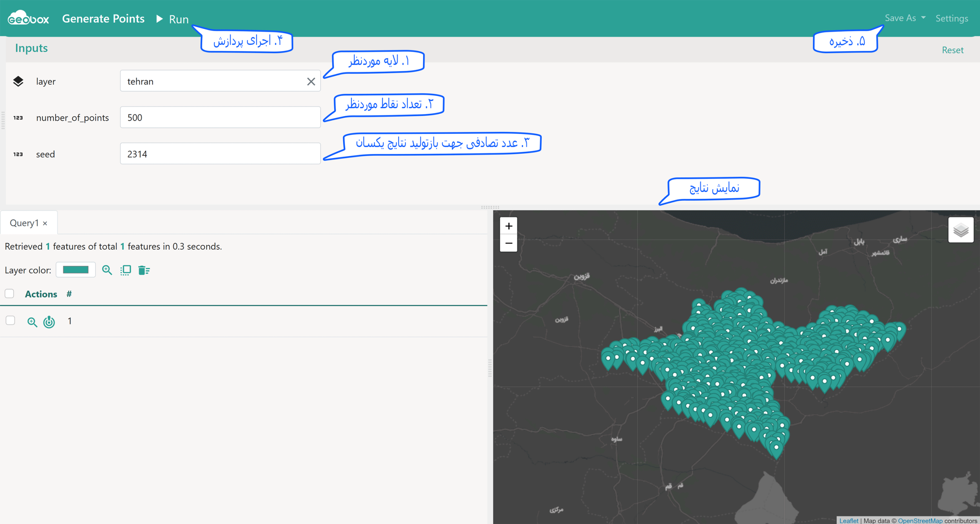980x524 pixels.
Task: Click the layer stack icon beside layer
Action: click(x=18, y=81)
